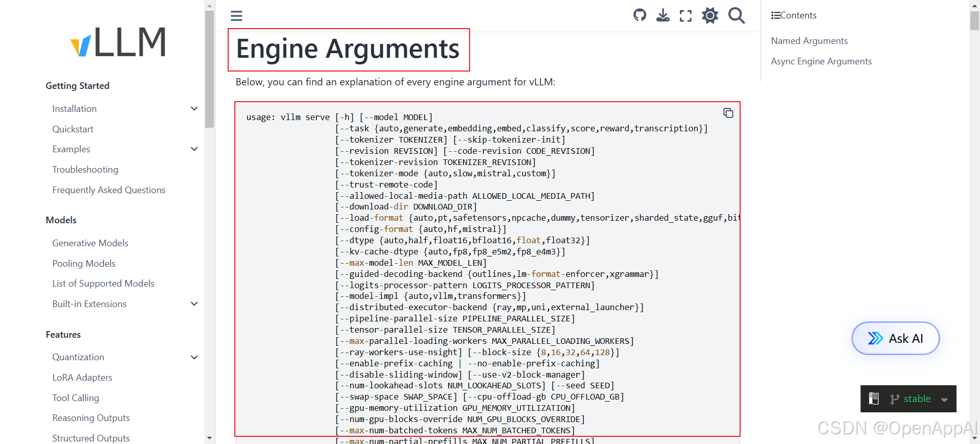Go to the Tool Calling page
This screenshot has width=980, height=444.
(x=76, y=398)
